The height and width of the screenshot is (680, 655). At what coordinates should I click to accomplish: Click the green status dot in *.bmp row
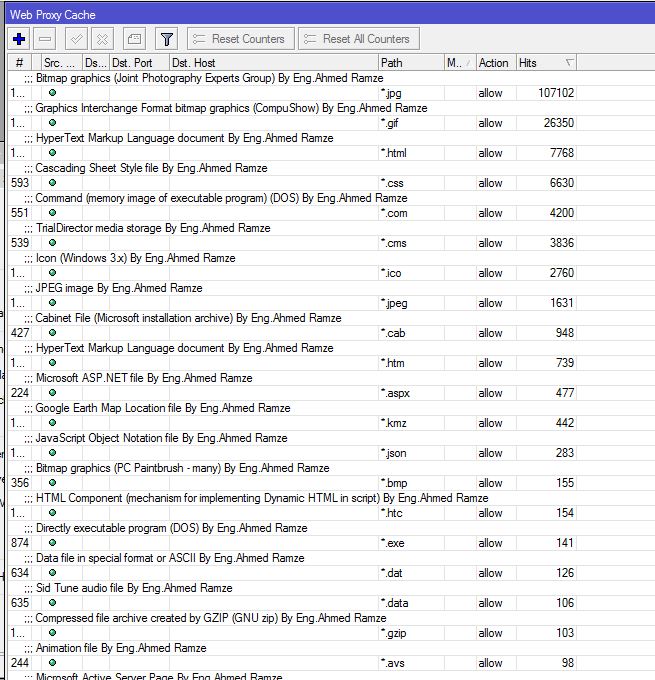(x=52, y=483)
